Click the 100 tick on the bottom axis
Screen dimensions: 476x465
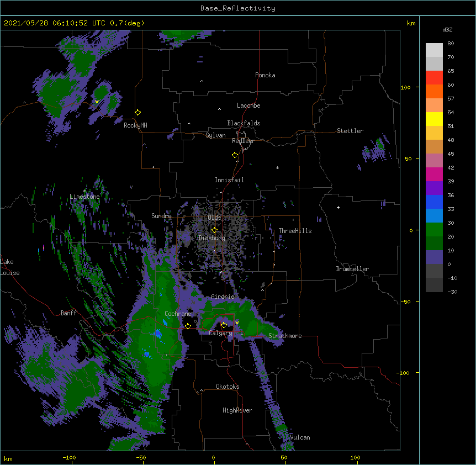click(355, 457)
